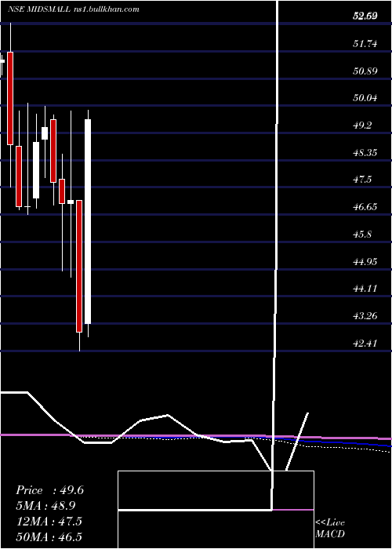This screenshot has height=549, width=392.
Task: Click the first tall red candlestick near the top
Action: click(10, 98)
